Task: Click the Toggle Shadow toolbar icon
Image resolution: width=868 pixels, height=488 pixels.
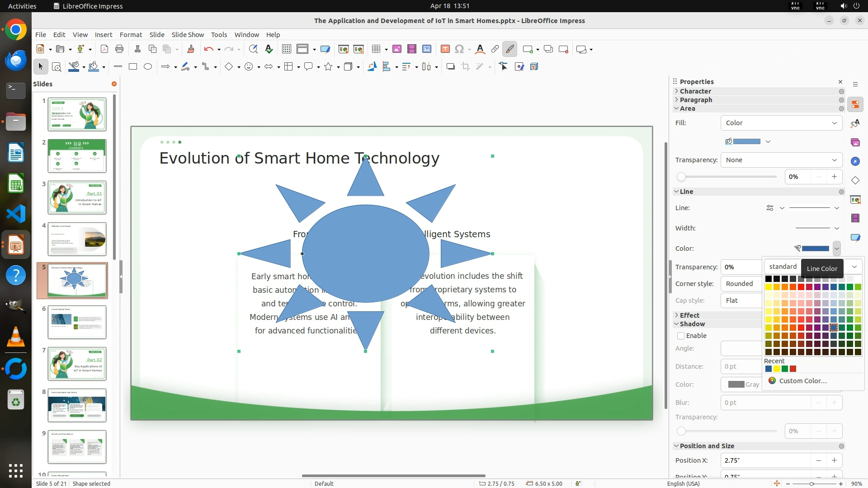Action: point(450,67)
